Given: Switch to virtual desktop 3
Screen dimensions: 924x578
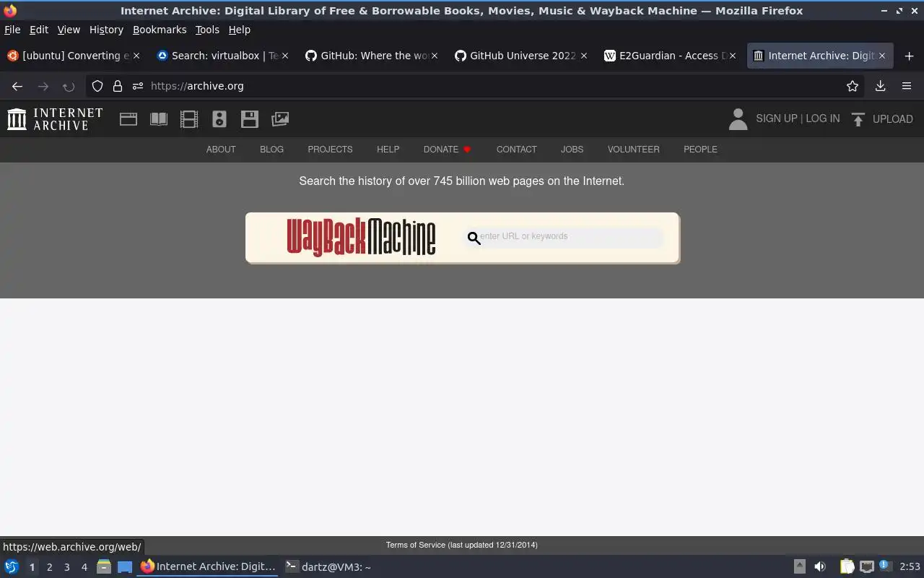Looking at the screenshot, I should [x=66, y=567].
